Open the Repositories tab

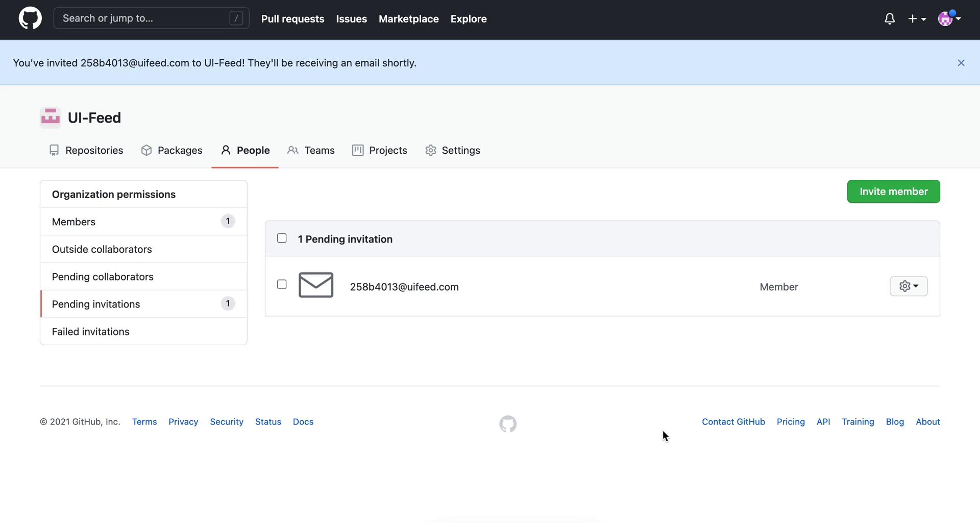(x=86, y=150)
